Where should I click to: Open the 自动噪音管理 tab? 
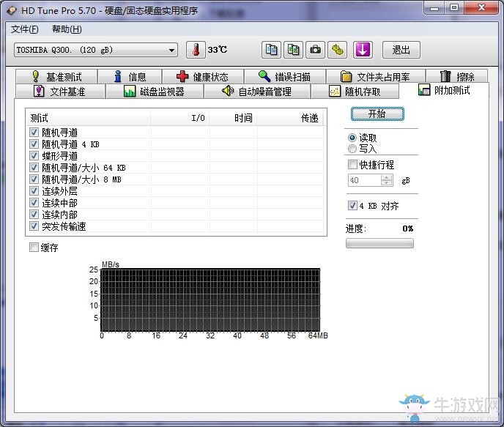(x=257, y=92)
